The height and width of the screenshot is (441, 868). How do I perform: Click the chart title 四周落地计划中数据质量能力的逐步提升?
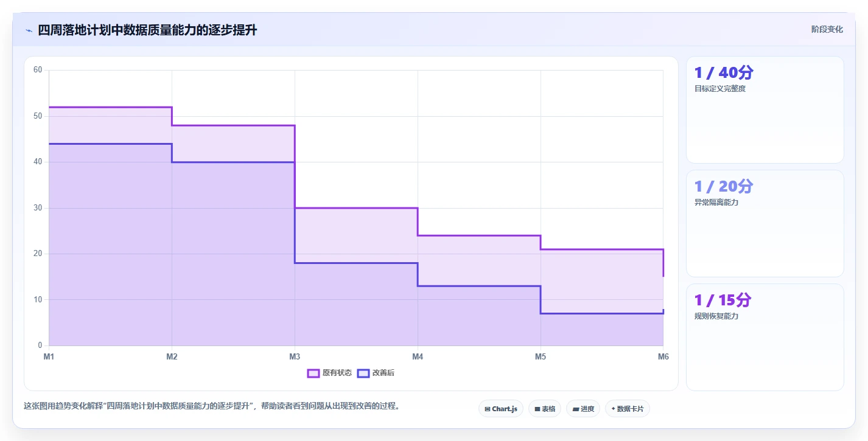point(147,30)
